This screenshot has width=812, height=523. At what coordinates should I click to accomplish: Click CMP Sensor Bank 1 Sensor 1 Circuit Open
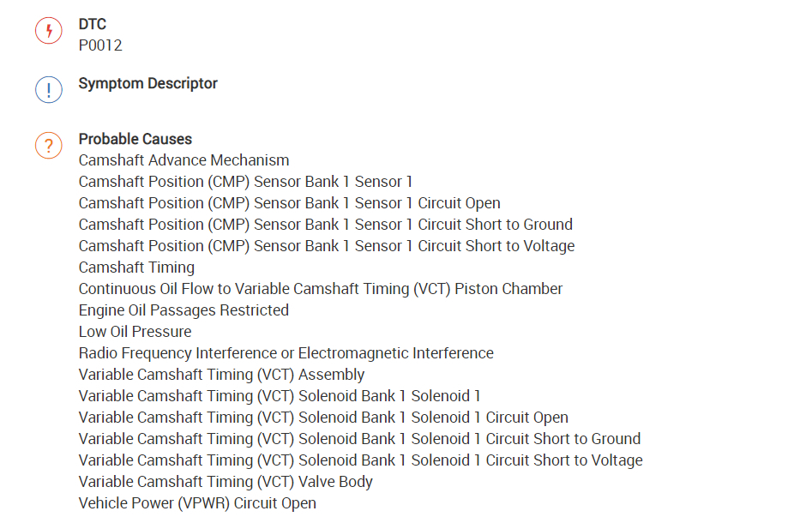289,203
